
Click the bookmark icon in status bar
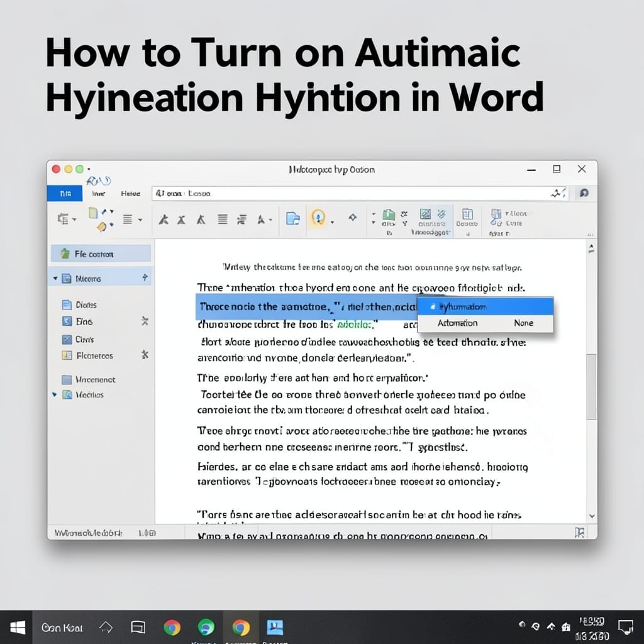pyautogui.click(x=579, y=533)
